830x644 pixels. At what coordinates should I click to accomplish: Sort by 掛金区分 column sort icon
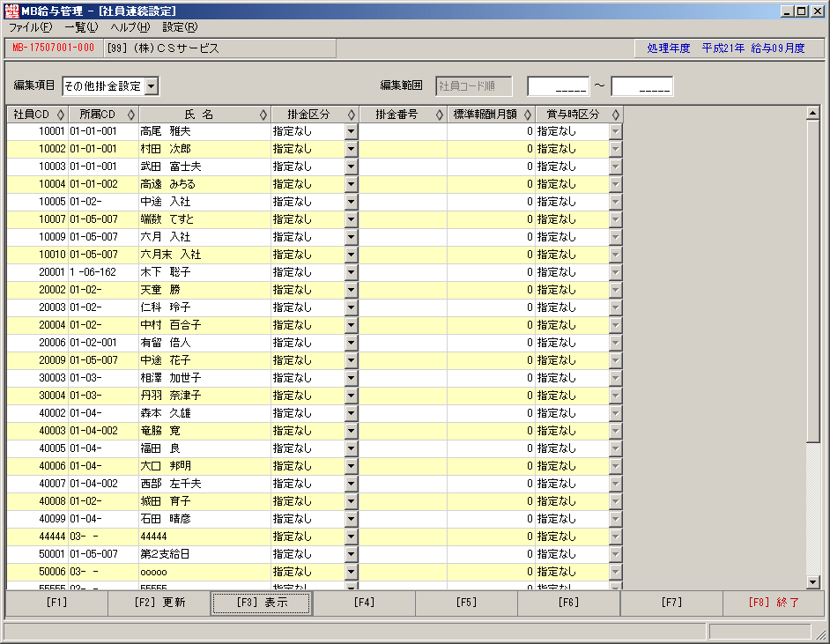(x=351, y=115)
